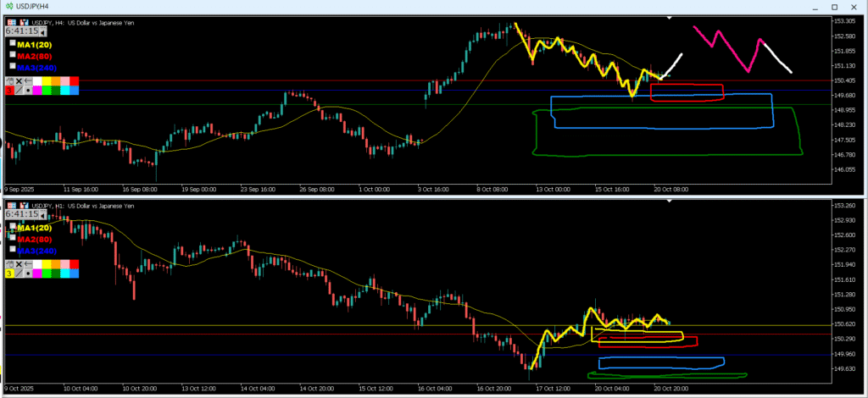Click the chart shift triangle marker atop H4 chart

tap(670, 17)
